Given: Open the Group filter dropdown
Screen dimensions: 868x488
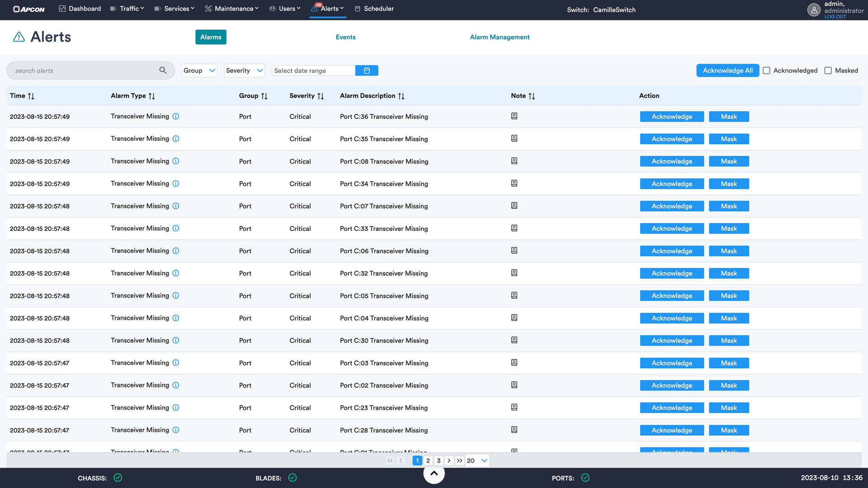Looking at the screenshot, I should [199, 70].
